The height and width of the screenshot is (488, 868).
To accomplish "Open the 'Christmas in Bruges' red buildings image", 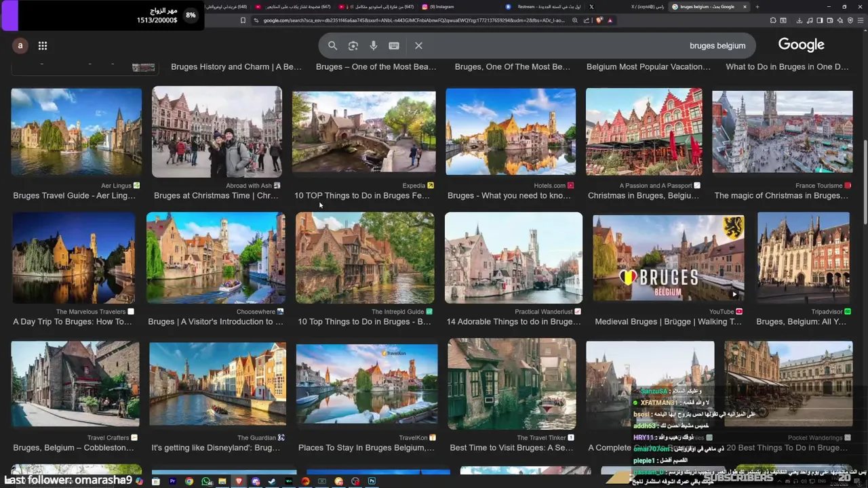I will point(644,131).
